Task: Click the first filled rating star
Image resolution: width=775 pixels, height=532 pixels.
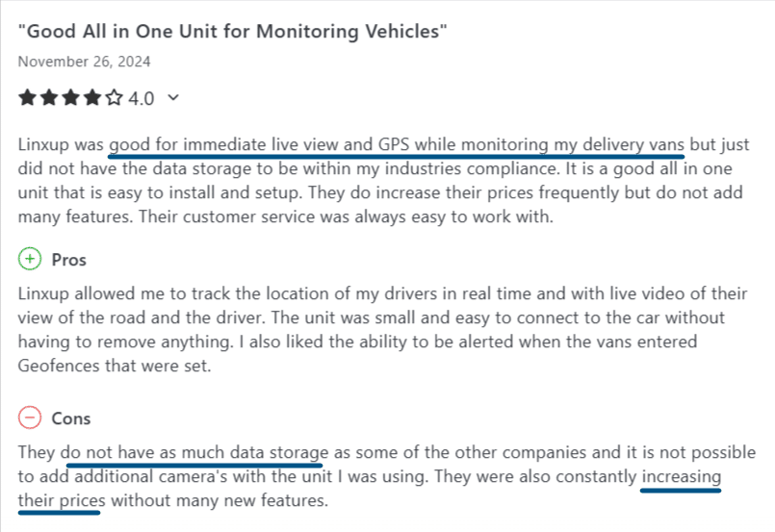Action: point(27,97)
